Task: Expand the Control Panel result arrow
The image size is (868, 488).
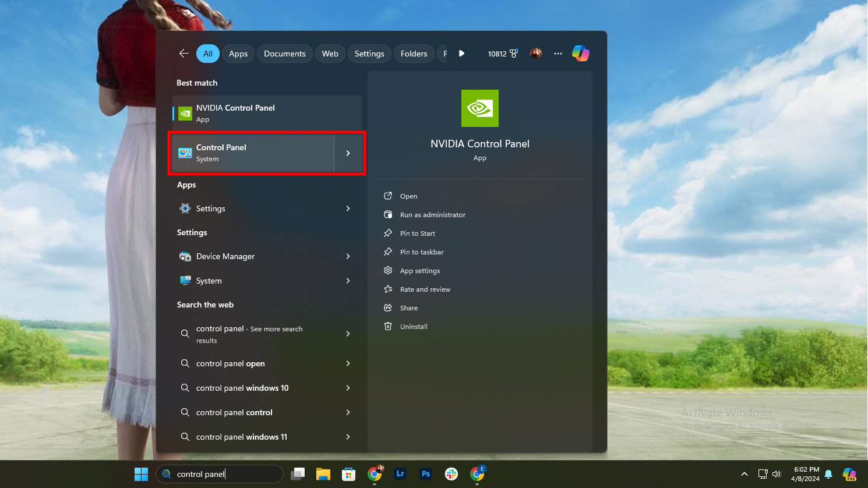Action: pos(348,153)
